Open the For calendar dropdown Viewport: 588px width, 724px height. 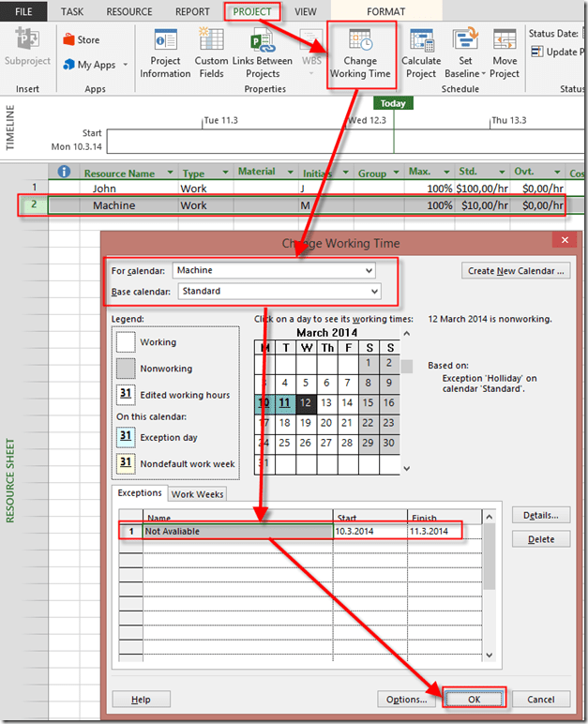tap(369, 271)
